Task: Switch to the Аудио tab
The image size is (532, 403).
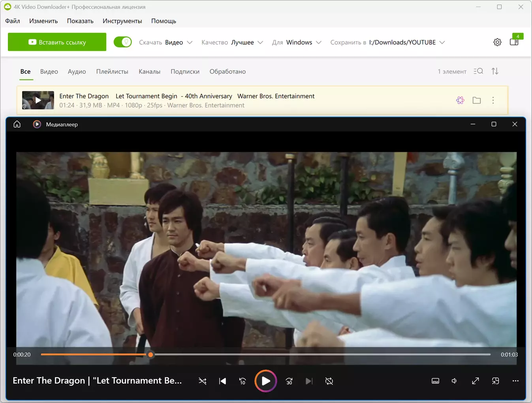Action: [x=77, y=72]
